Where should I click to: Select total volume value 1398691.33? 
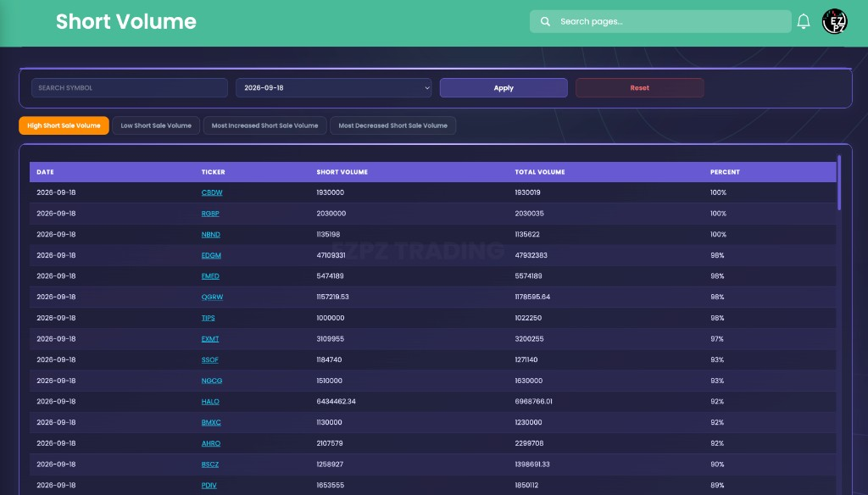pyautogui.click(x=532, y=464)
